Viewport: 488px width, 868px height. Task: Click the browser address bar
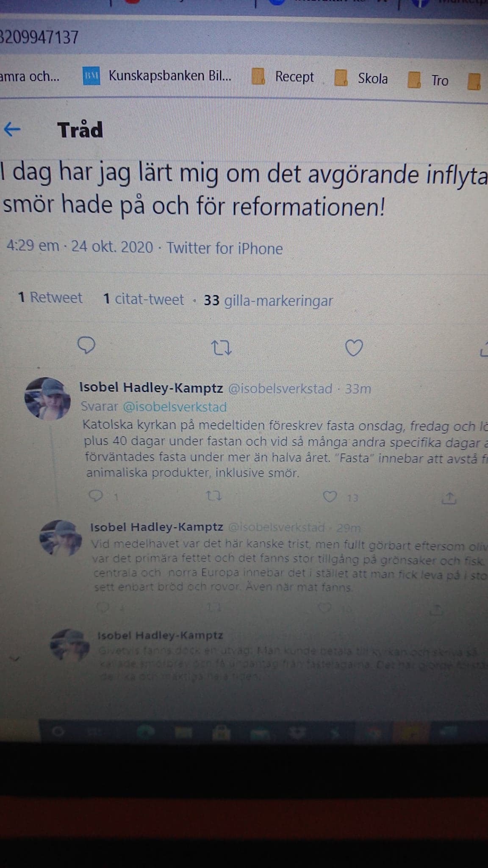[x=244, y=37]
